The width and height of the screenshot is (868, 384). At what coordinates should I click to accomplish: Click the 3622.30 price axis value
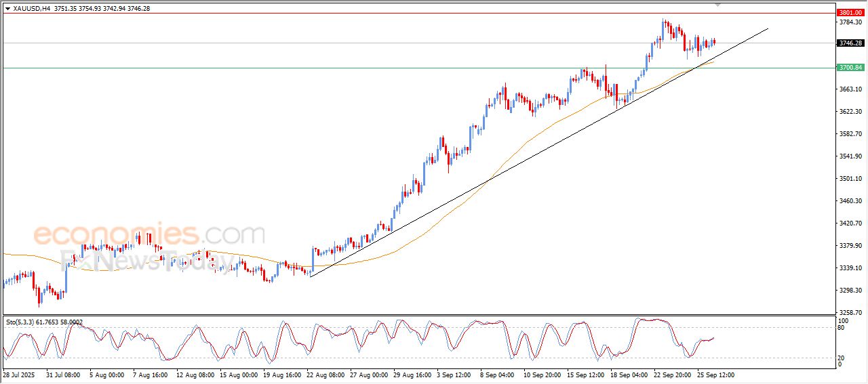pos(850,112)
